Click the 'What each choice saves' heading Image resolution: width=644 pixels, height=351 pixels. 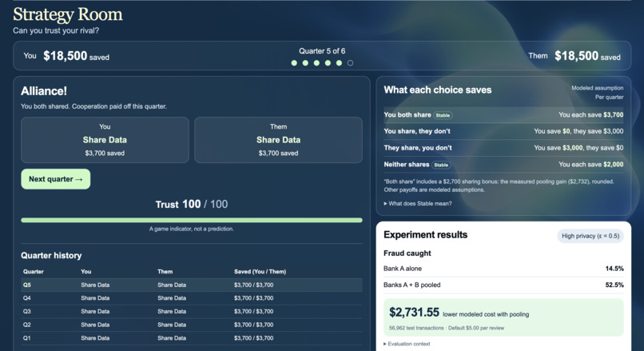point(437,90)
